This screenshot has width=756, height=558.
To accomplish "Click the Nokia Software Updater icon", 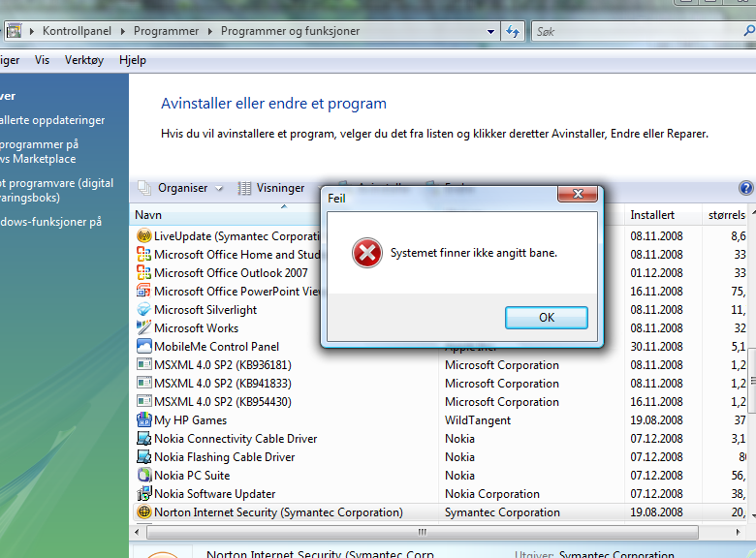I will 143,493.
